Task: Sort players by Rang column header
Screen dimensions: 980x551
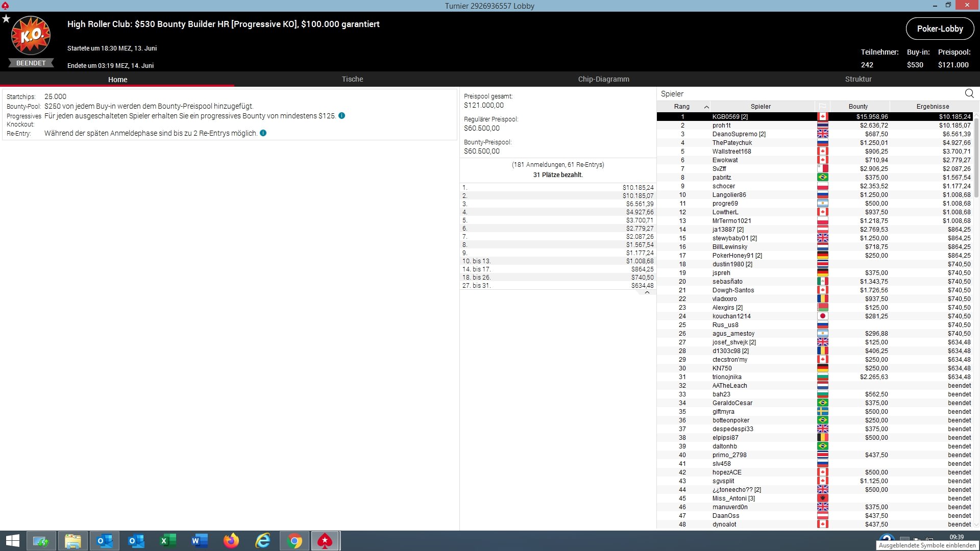Action: click(682, 107)
